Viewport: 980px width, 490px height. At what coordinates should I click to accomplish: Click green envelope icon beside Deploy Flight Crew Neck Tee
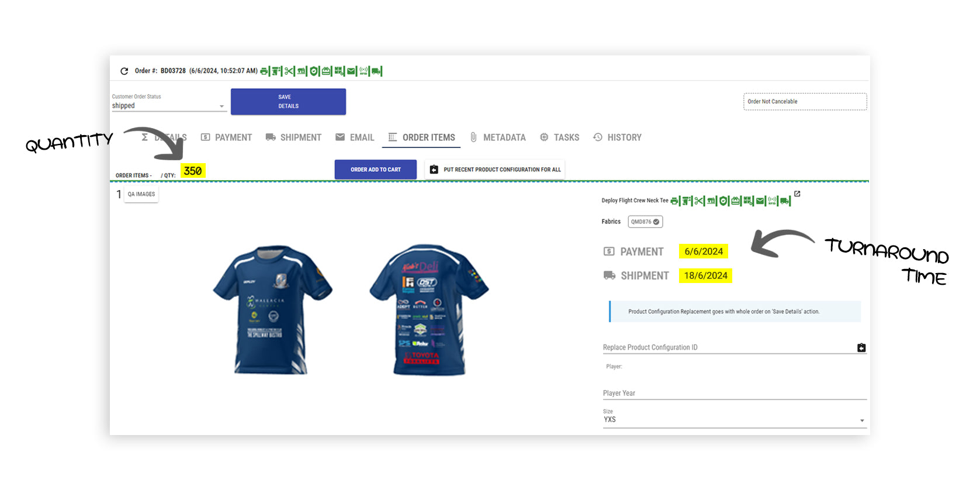click(x=760, y=201)
